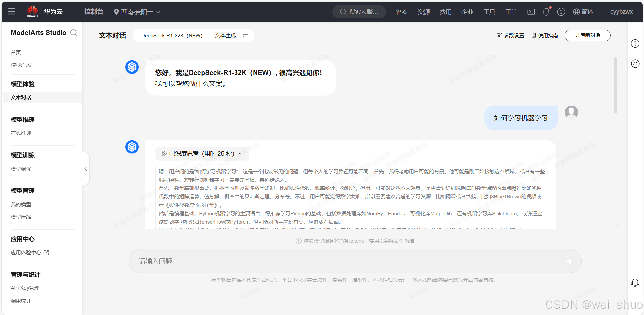This screenshot has width=644, height=315.
Task: Click the 如何学习机器学习 message bubble
Action: click(521, 118)
